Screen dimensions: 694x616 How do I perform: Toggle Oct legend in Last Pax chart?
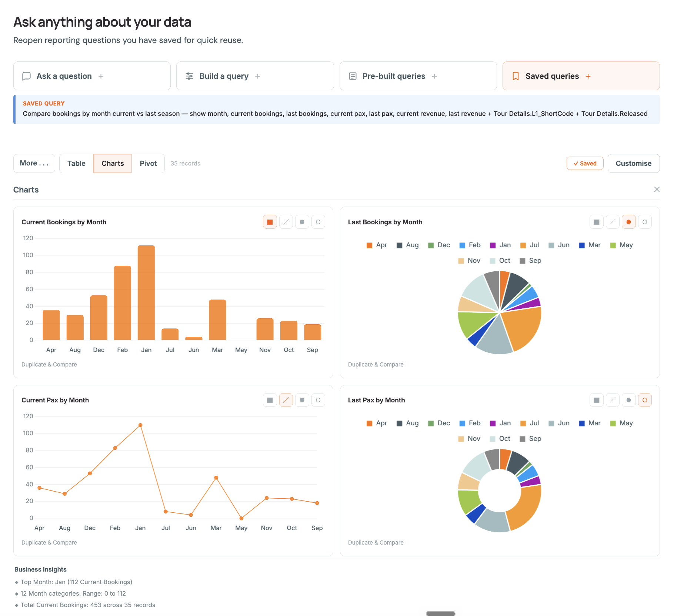(500, 439)
